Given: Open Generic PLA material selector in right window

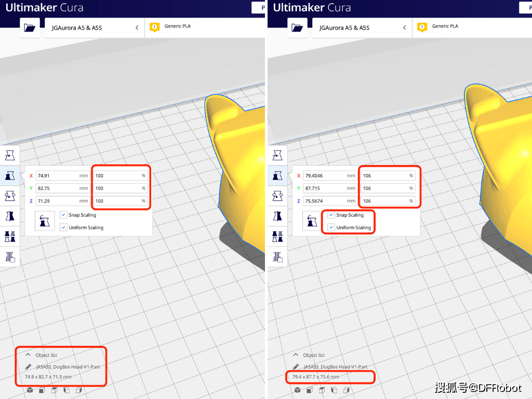Looking at the screenshot, I should 473,28.
